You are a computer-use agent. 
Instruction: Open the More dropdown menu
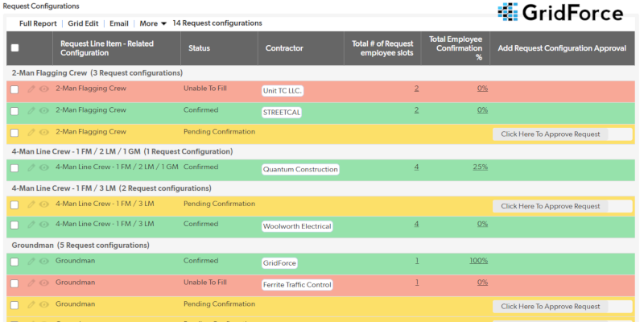tap(153, 24)
